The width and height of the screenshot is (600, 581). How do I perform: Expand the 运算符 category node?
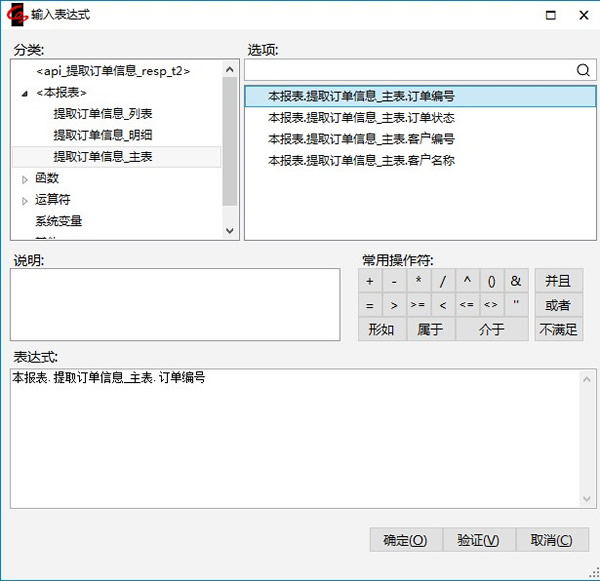[25, 200]
